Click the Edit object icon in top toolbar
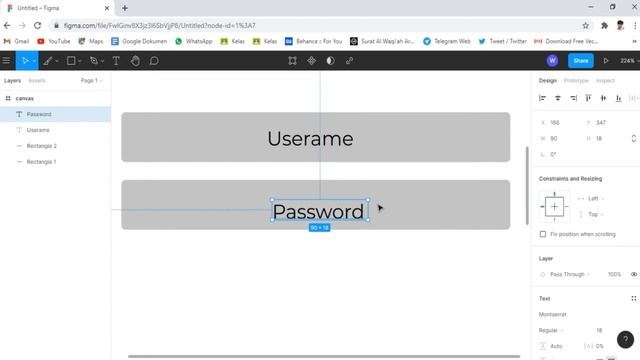Image resolution: width=640 pixels, height=360 pixels. [292, 61]
